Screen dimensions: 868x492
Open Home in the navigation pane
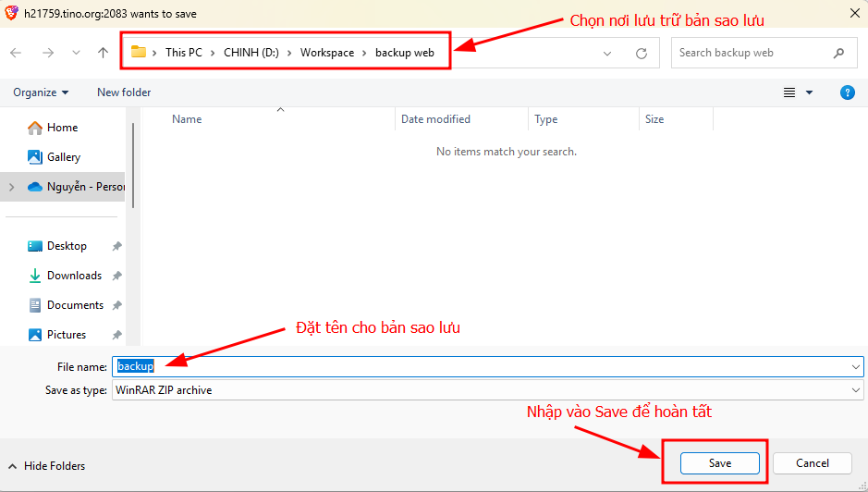pyautogui.click(x=63, y=128)
